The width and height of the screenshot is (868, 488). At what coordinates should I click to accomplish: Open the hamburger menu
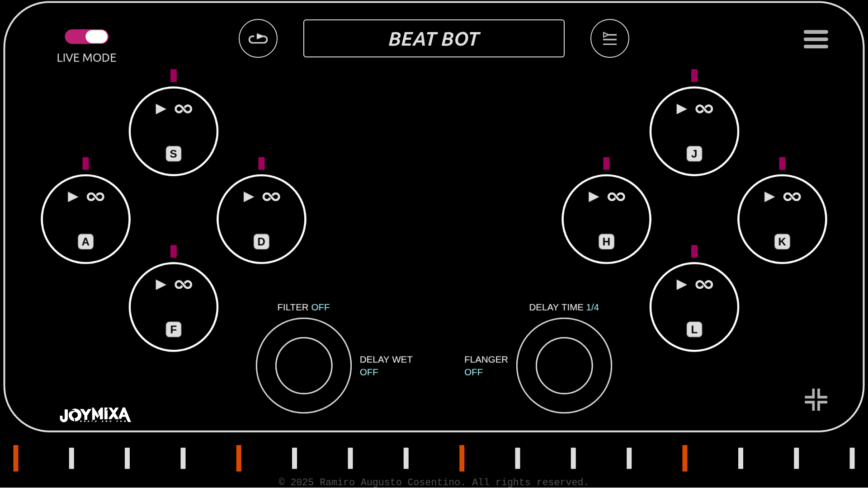(816, 39)
